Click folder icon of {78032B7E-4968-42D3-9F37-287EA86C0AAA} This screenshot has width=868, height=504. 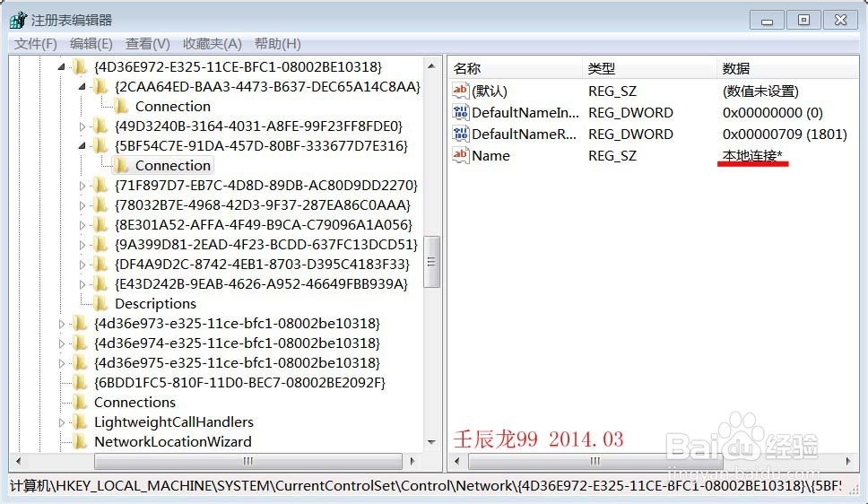100,205
